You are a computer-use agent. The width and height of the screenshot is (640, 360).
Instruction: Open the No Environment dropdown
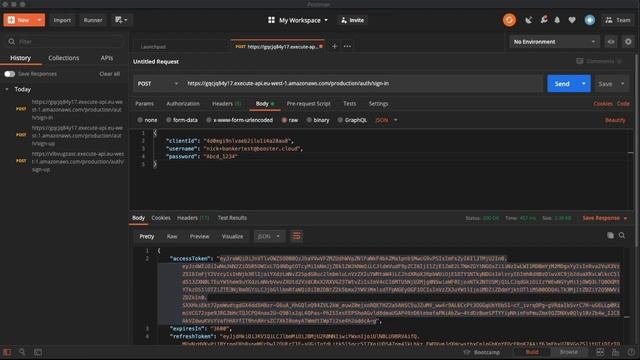[x=553, y=42]
